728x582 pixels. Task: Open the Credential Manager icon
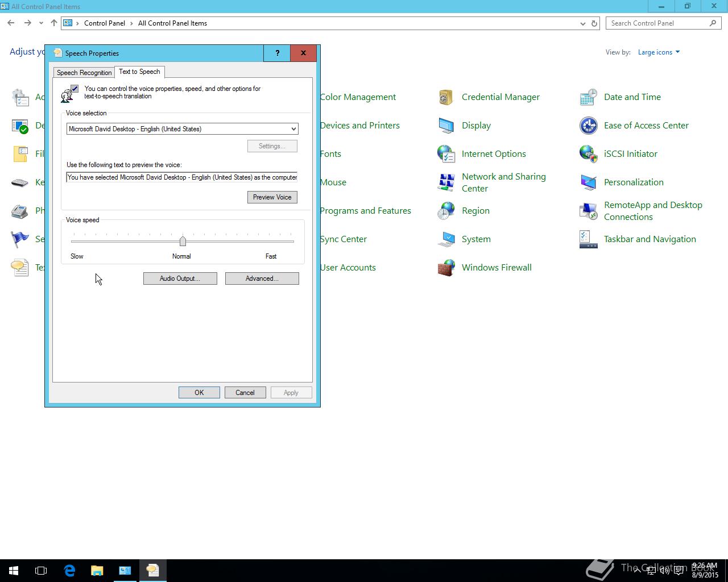pos(446,97)
